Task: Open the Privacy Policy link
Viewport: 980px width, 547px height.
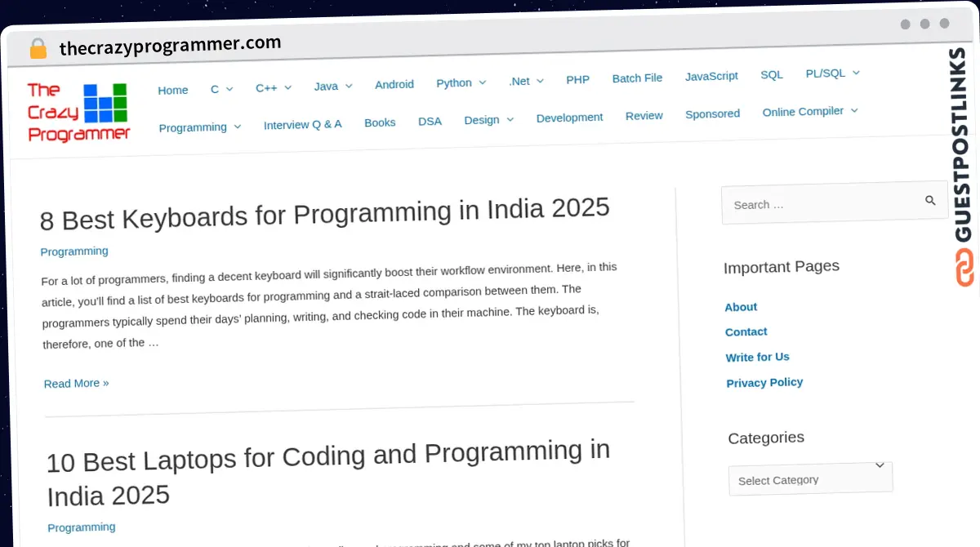Action: coord(764,382)
